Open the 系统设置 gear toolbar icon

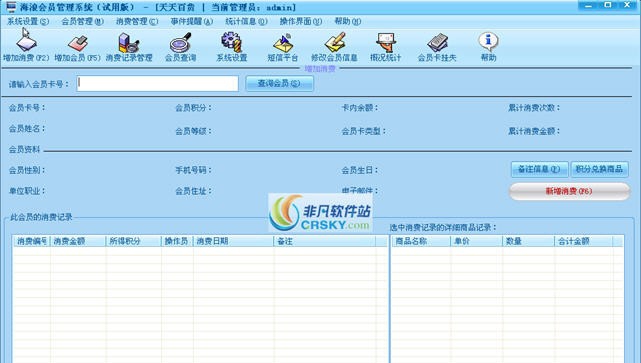coord(231,47)
